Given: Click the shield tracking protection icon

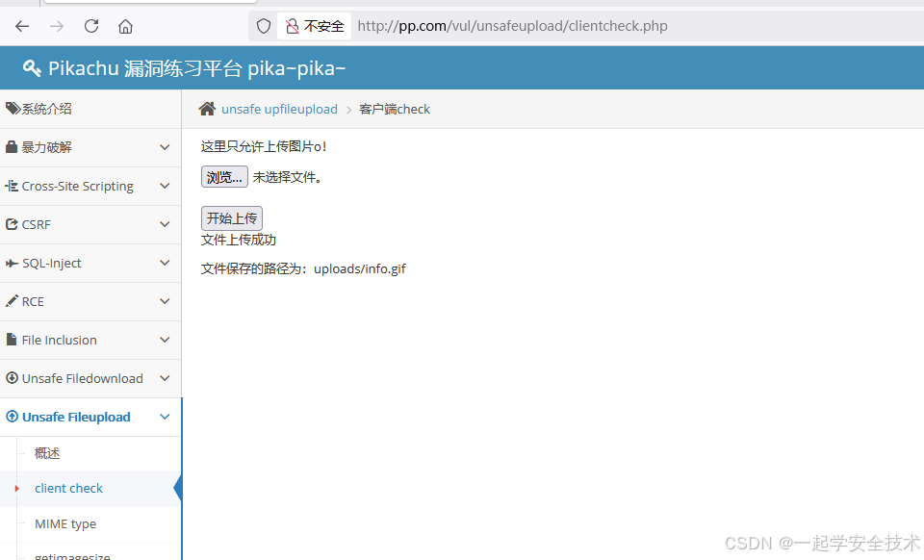Looking at the screenshot, I should [x=264, y=26].
